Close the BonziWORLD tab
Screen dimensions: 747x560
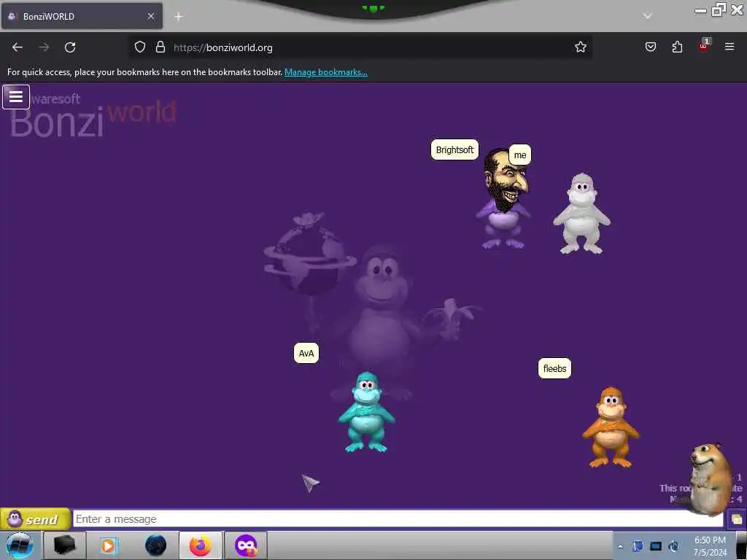tap(151, 16)
